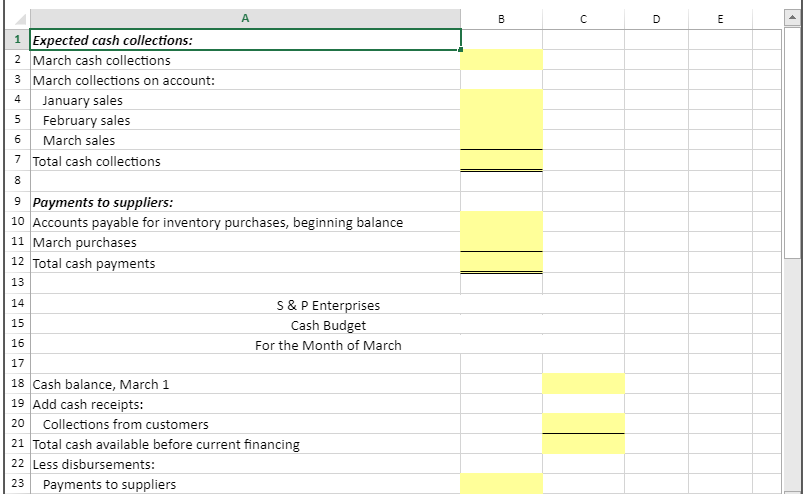Click the vertical scrollbar up arrow
The height and width of the screenshot is (502, 807).
[x=792, y=18]
